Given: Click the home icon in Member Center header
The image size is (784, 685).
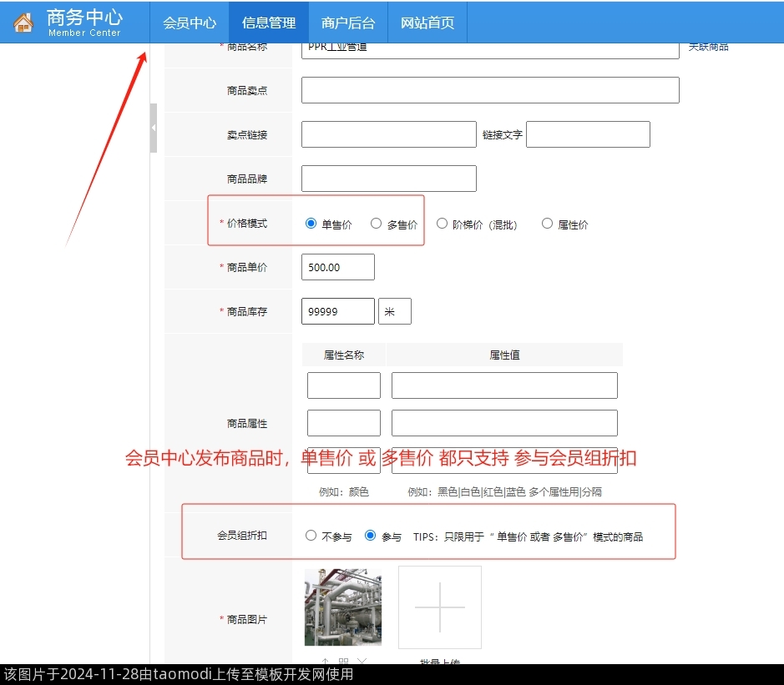Looking at the screenshot, I should [23, 23].
